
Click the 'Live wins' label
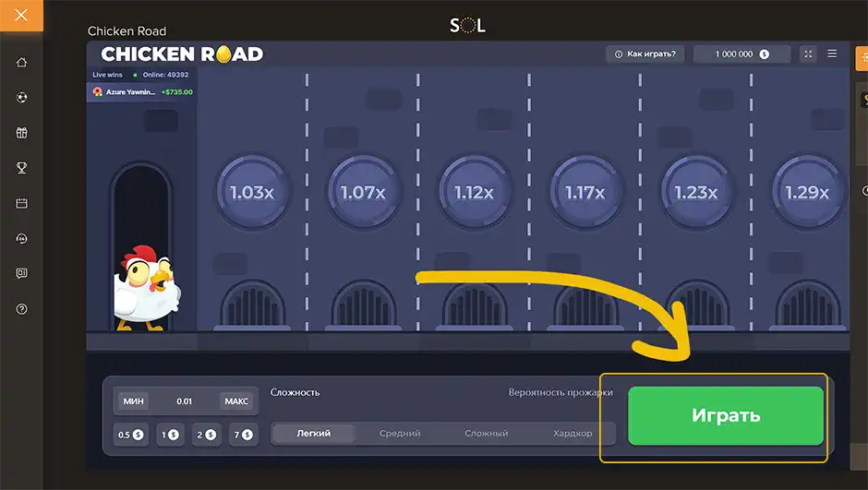click(x=107, y=75)
